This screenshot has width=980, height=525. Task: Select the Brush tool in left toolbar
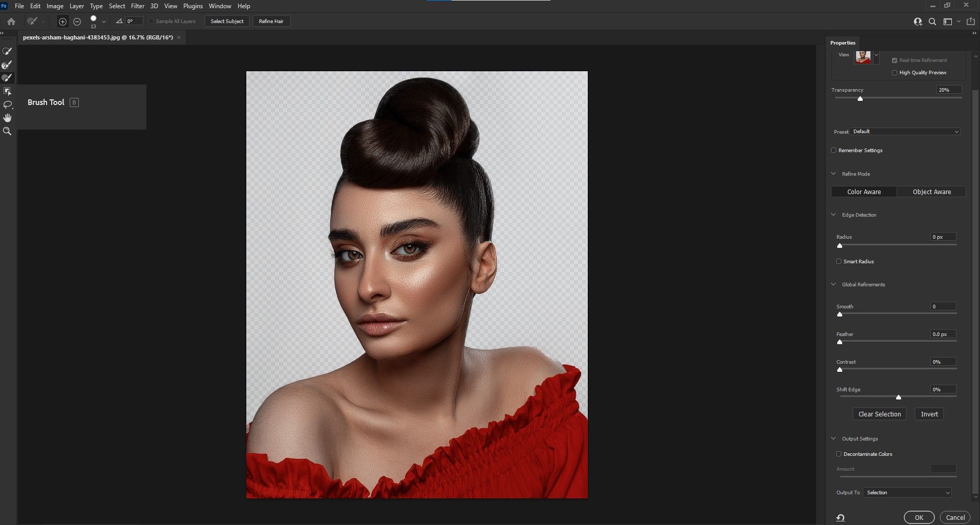[7, 78]
